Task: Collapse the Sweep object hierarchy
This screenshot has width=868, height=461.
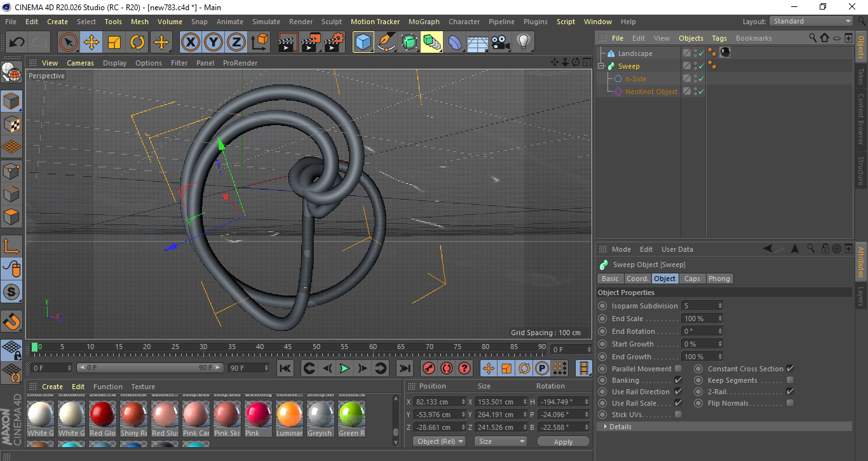Action: (x=601, y=66)
